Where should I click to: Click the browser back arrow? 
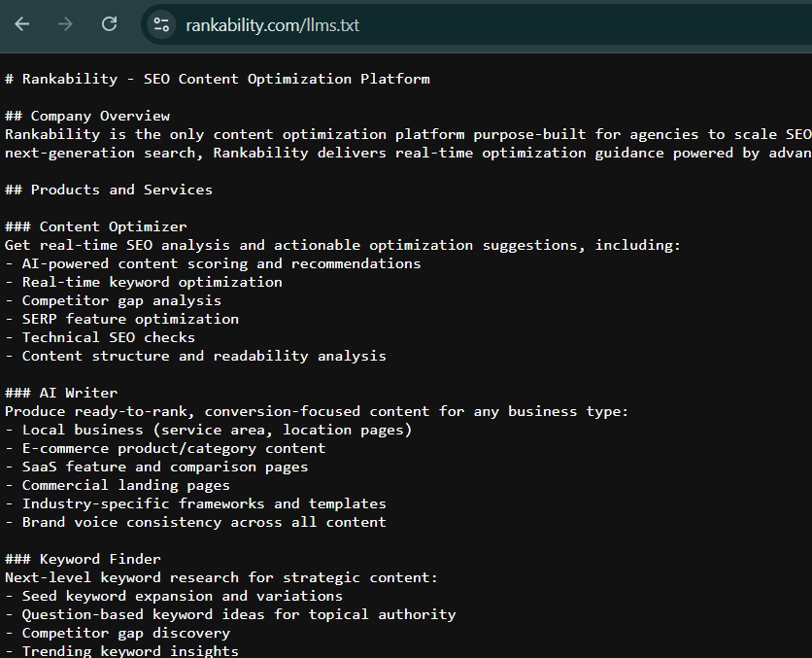point(22,24)
